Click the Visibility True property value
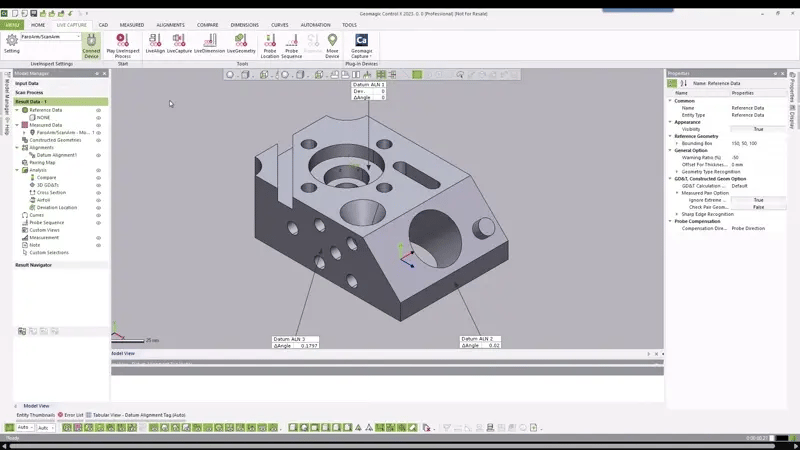The image size is (800, 450). 758,129
